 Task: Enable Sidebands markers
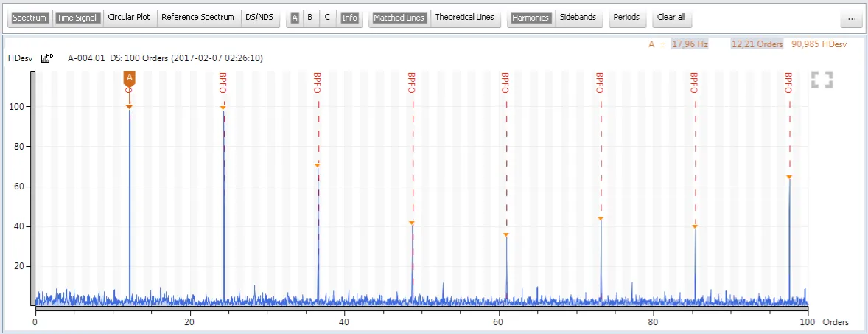(578, 17)
